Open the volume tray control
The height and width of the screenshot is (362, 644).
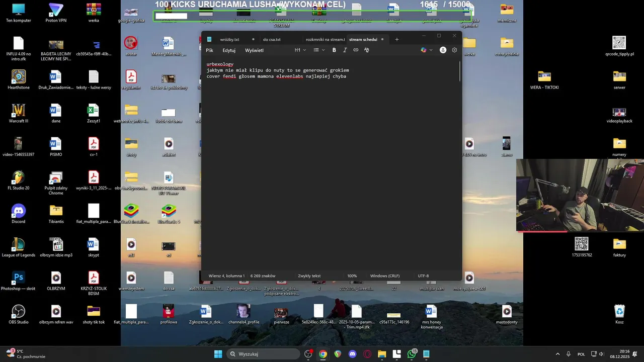601,354
